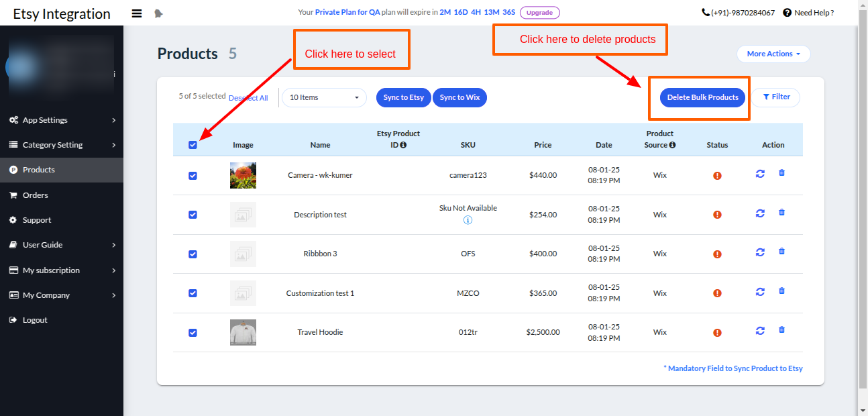Click the Deselect All link

coord(248,98)
